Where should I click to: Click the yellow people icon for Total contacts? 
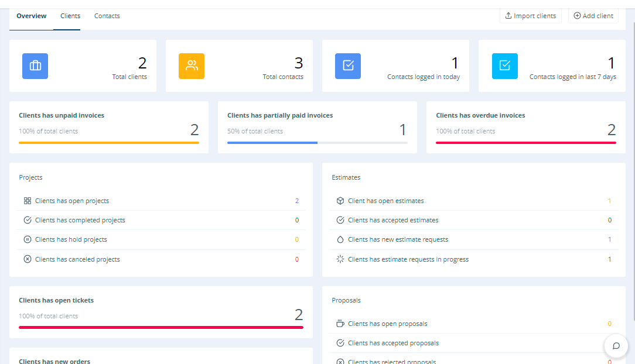point(192,66)
